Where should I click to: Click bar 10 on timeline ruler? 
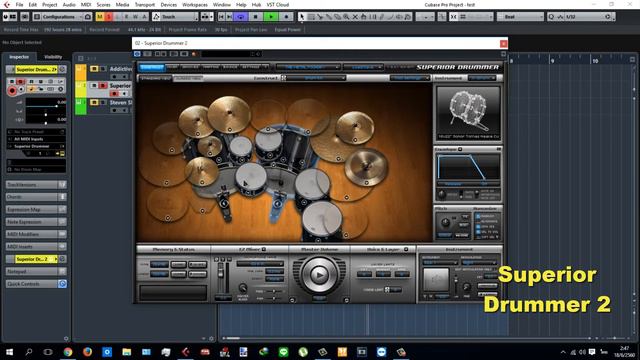pyautogui.click(x=595, y=60)
